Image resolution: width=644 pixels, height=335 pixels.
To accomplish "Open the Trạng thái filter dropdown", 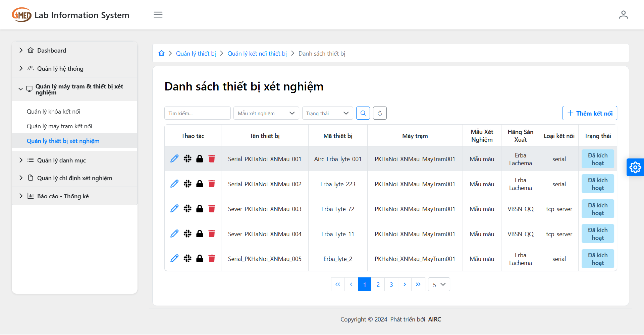I will point(327,113).
